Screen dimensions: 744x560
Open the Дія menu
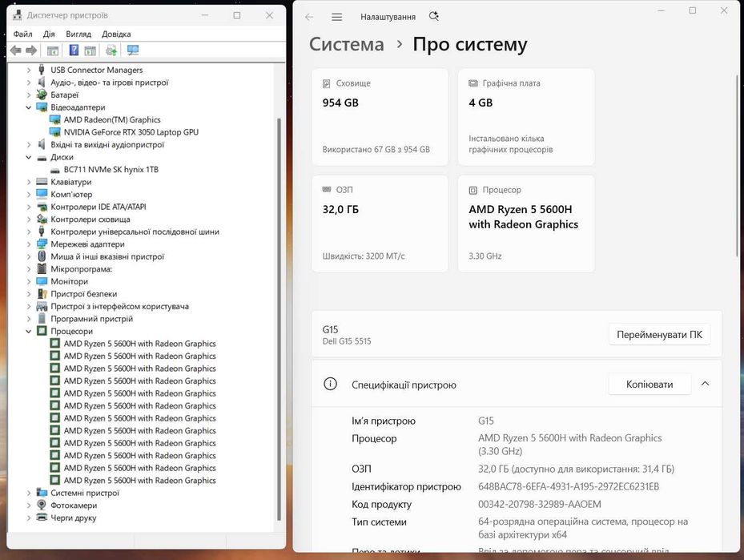tap(49, 34)
